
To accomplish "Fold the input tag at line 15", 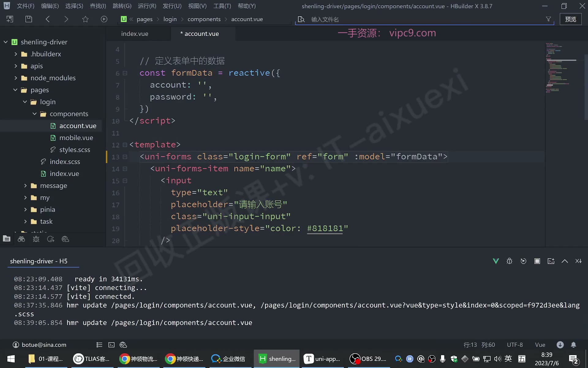I will click(x=125, y=181).
